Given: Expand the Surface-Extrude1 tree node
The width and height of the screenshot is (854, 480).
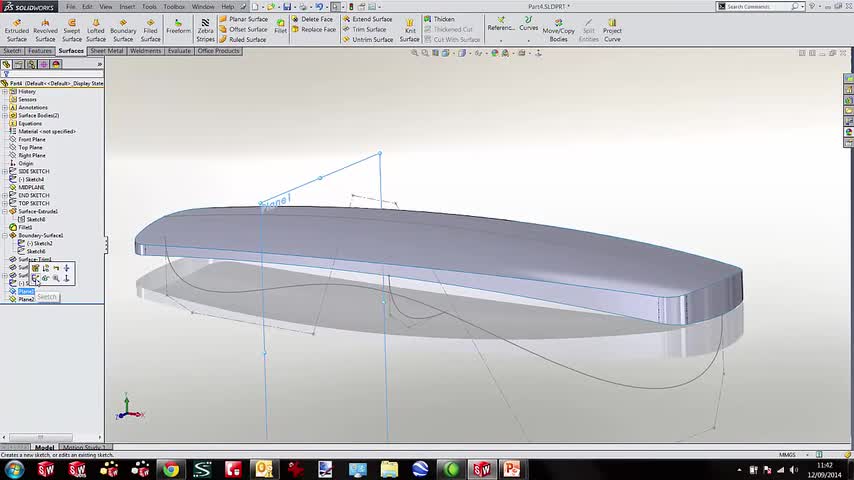Looking at the screenshot, I should (x=6, y=212).
